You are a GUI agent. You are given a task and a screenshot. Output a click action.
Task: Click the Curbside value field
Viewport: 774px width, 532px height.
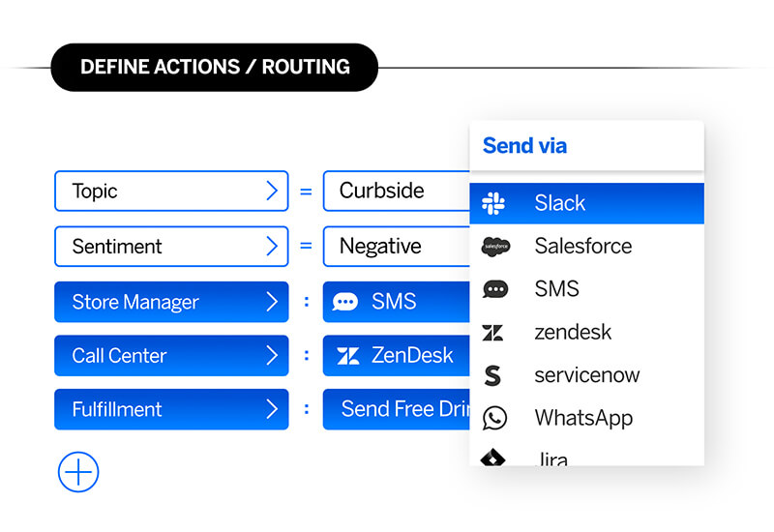397,191
